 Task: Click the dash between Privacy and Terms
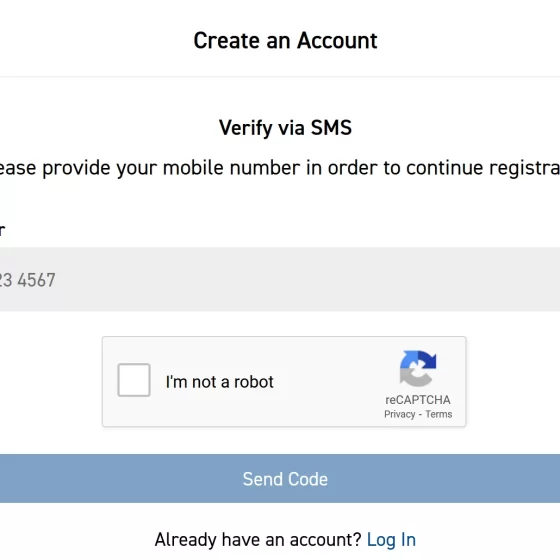pos(420,415)
